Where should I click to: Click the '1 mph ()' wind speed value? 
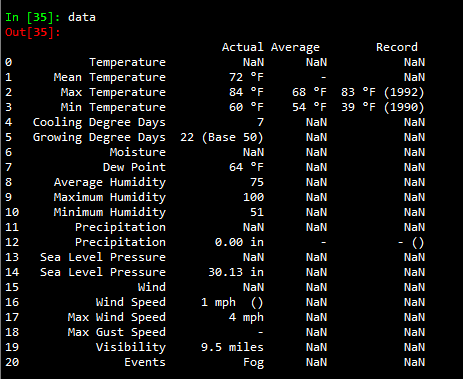(x=232, y=302)
